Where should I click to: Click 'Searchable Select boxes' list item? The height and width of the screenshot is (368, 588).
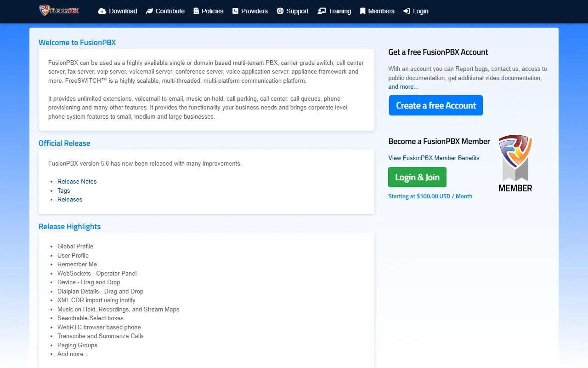pos(90,318)
